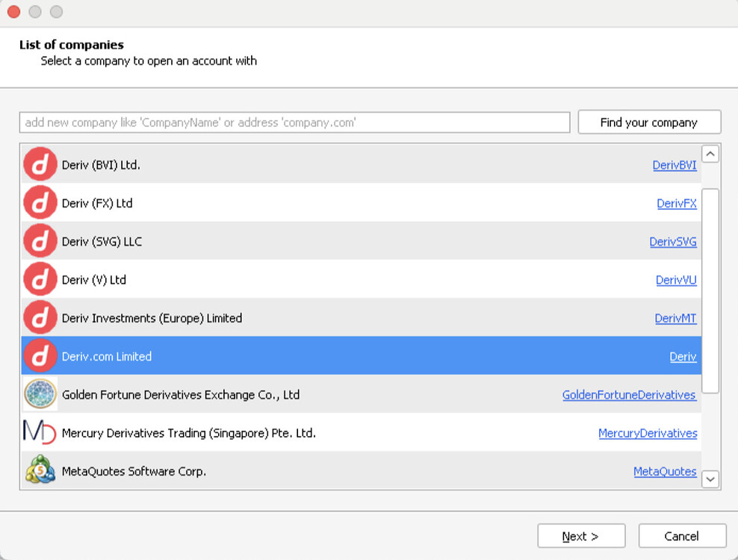Click the Deriv Investments (Europe) logo icon

40,317
